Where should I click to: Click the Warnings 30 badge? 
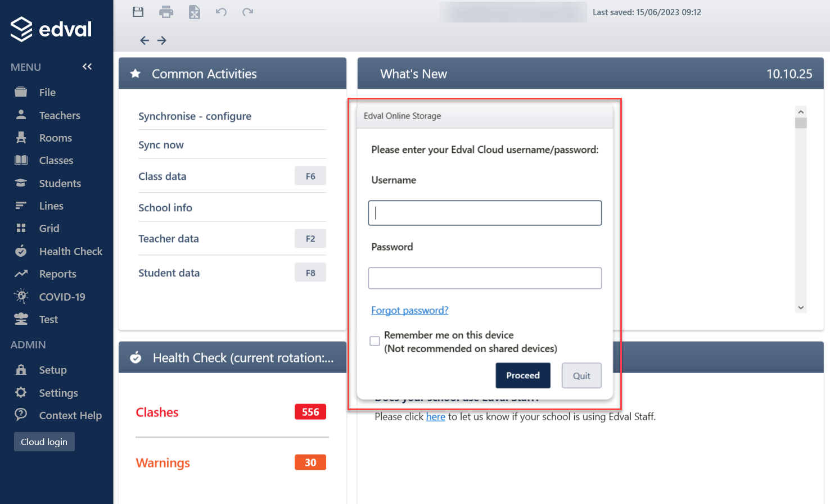click(x=310, y=462)
